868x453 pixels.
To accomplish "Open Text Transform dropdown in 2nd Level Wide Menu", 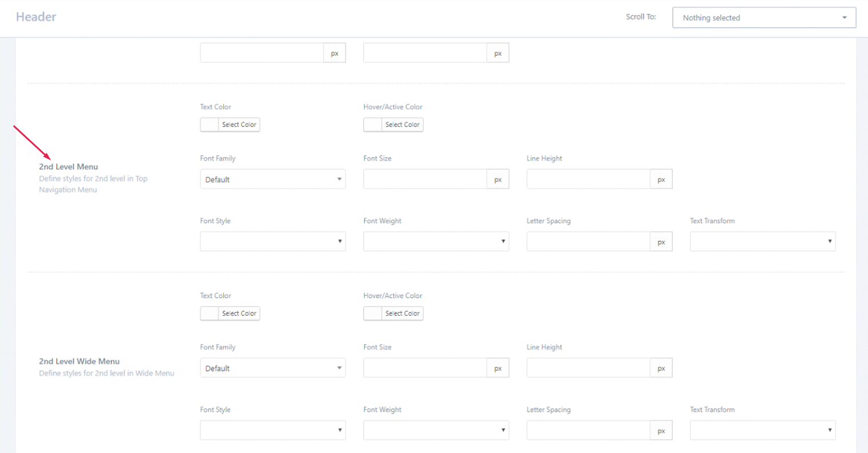I will (762, 430).
